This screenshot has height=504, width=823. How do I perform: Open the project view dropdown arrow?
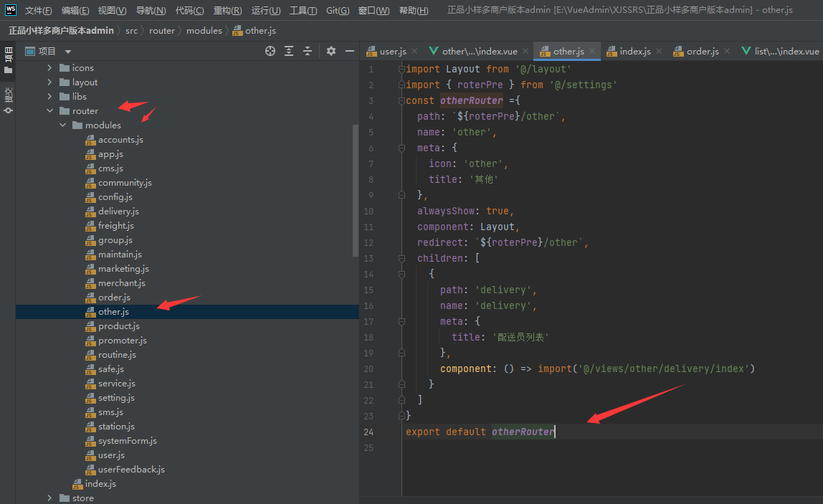click(x=67, y=52)
